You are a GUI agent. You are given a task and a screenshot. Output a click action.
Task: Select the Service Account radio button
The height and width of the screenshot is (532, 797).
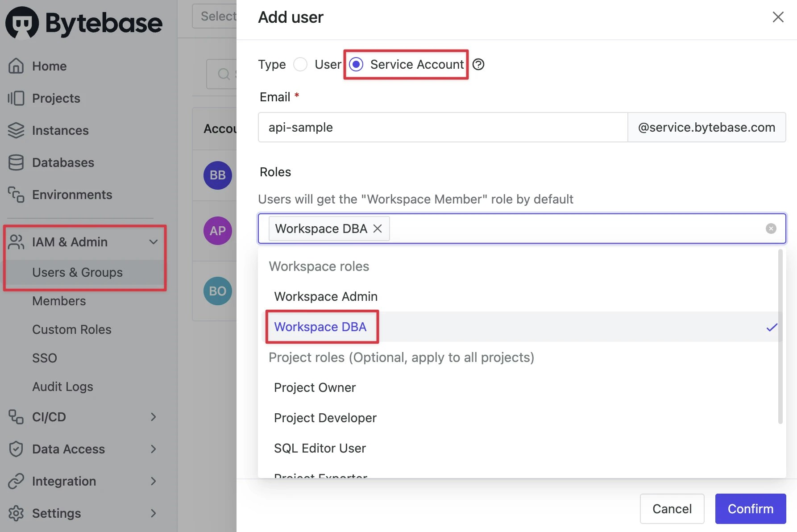coord(356,64)
